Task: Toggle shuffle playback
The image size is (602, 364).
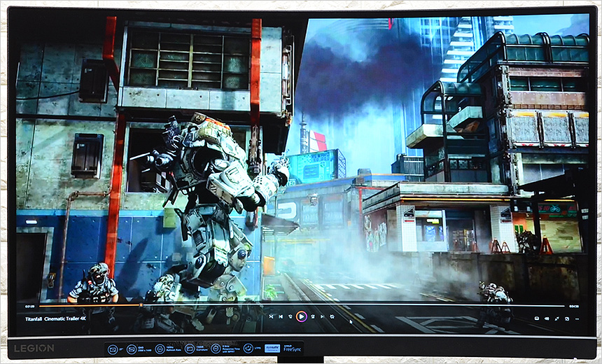Action: tap(272, 316)
